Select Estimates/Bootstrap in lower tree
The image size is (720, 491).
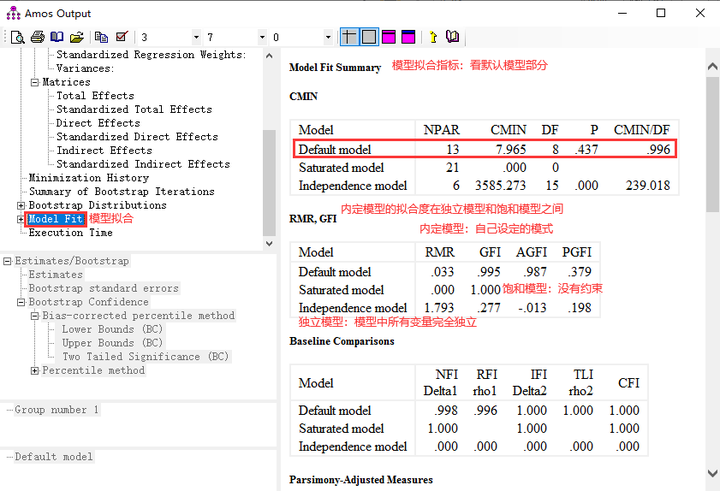pos(72,261)
